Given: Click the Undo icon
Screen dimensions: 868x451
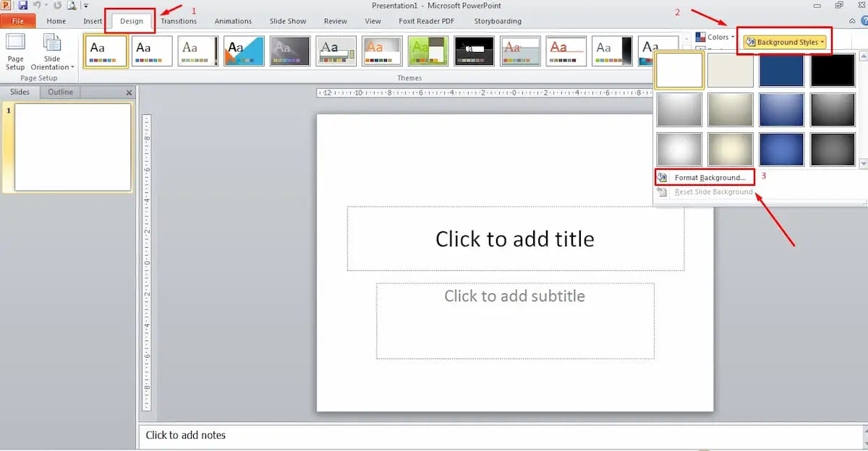Looking at the screenshot, I should tap(38, 5).
